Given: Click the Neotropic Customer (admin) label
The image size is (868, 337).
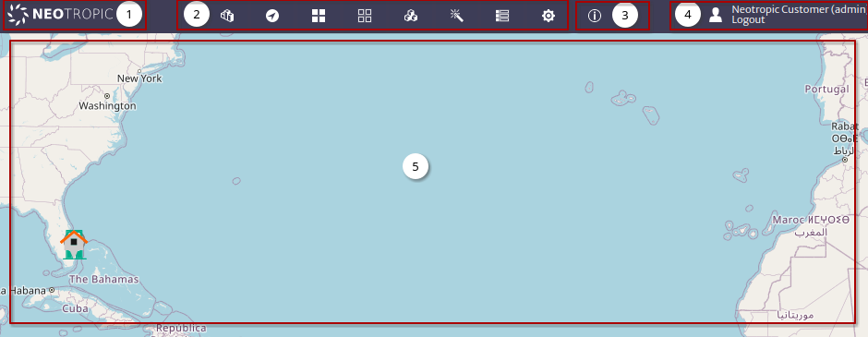Looking at the screenshot, I should click(x=800, y=9).
